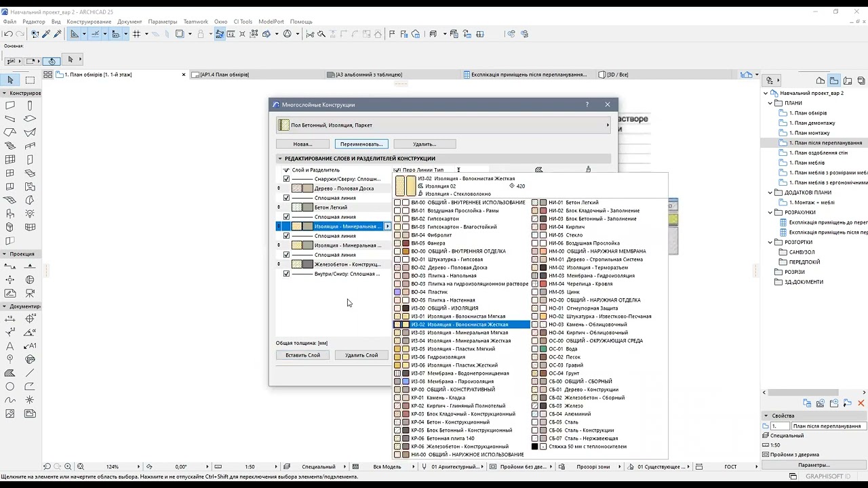Collapse the Редактирование слоев и разделителей section
The height and width of the screenshot is (488, 868).
(279, 159)
